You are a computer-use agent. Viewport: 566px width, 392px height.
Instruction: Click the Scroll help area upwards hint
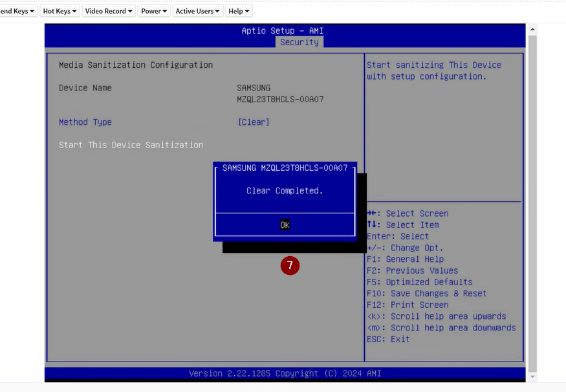[x=437, y=316]
